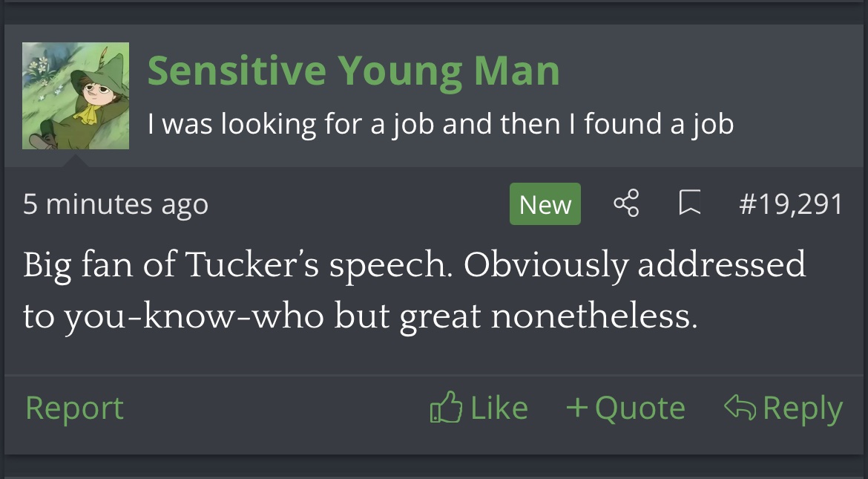
Task: Open the post permalink #19,291
Action: [x=791, y=203]
